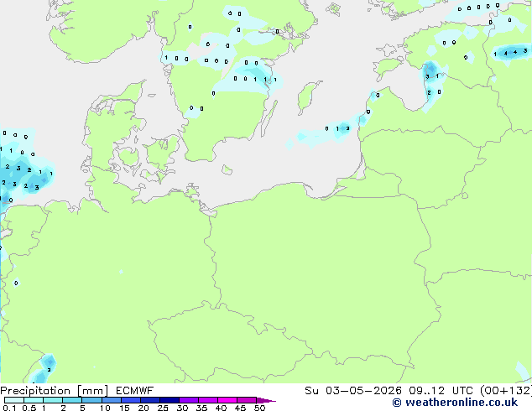Click the '0.5' legend scale value
The image size is (532, 411).
tap(29, 408)
